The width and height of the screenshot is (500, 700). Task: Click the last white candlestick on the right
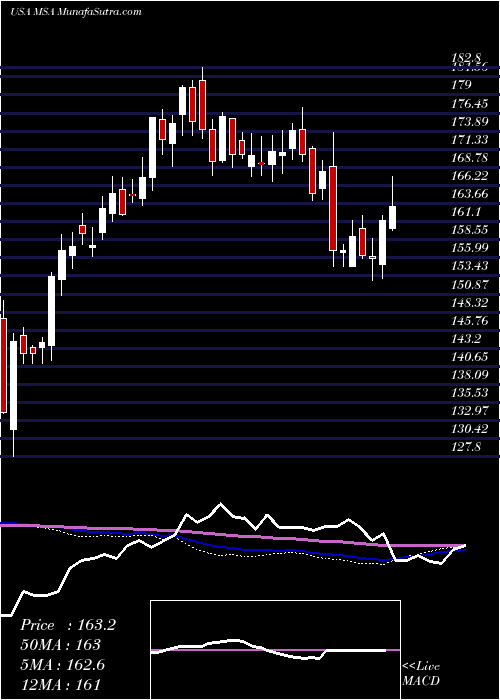coord(393,218)
